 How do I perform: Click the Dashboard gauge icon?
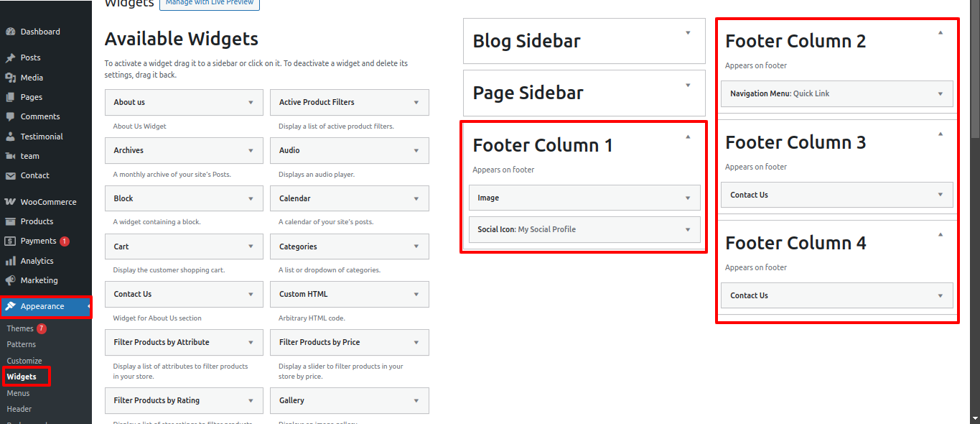tap(10, 32)
